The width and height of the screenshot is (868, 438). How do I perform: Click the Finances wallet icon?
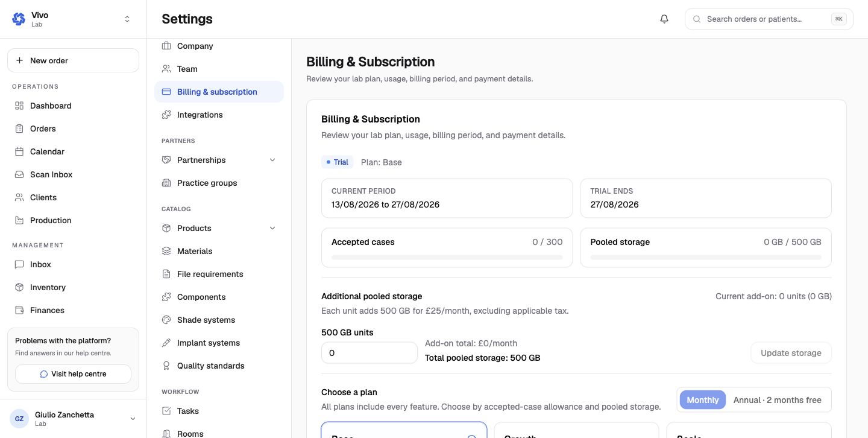19,310
